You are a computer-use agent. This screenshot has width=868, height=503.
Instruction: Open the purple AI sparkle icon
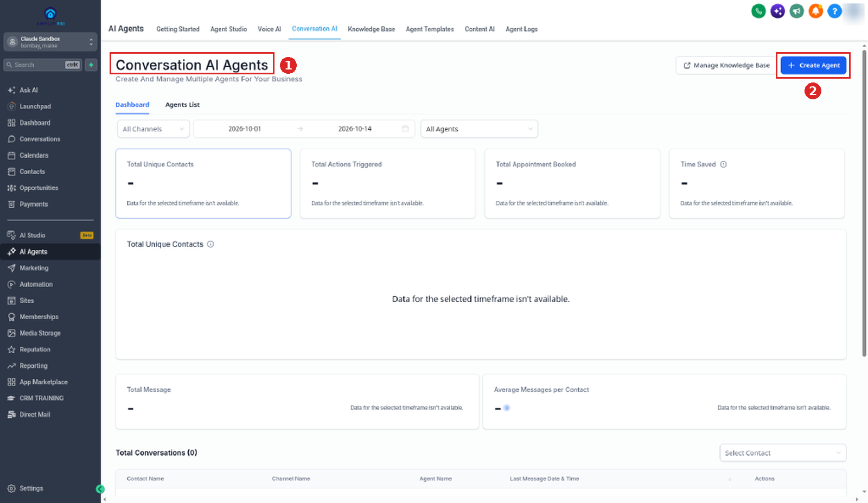point(777,11)
